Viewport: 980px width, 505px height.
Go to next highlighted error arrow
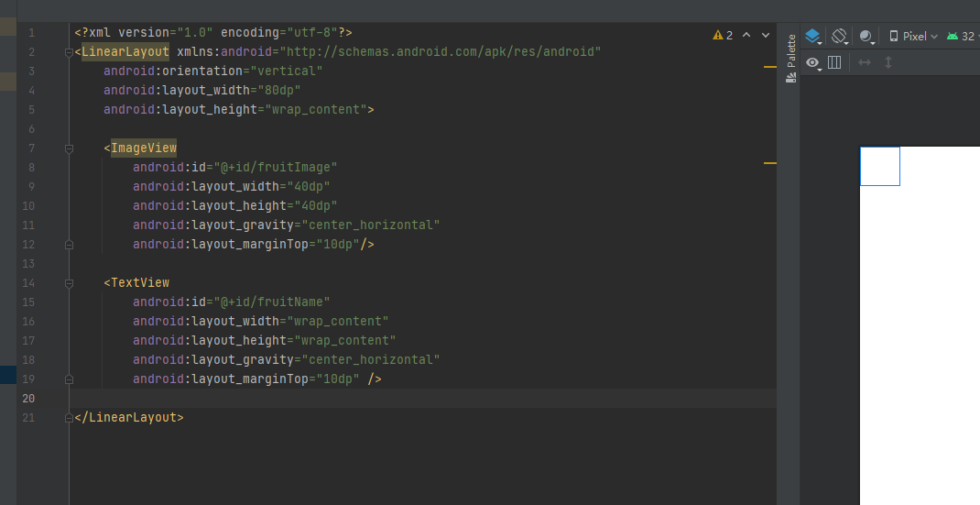point(766,35)
